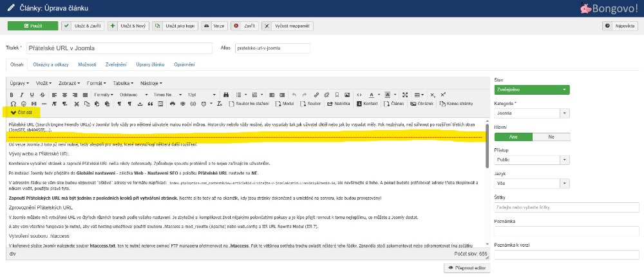Set Hlavní to Ne
Image resolution: width=644 pixels, height=277 pixels.
click(x=551, y=137)
